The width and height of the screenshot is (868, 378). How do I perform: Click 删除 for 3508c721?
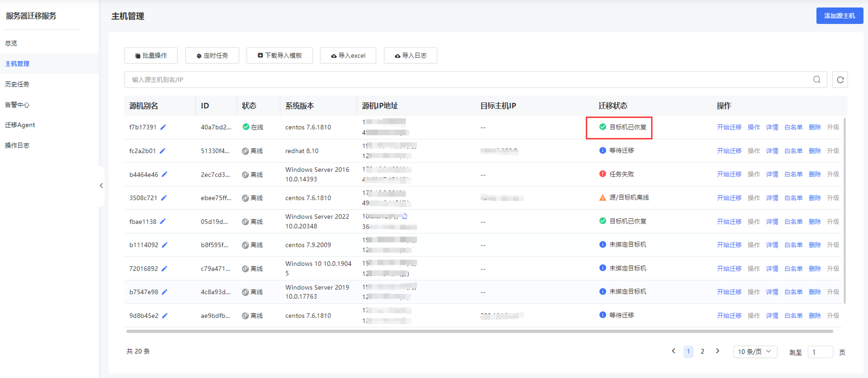coord(815,198)
